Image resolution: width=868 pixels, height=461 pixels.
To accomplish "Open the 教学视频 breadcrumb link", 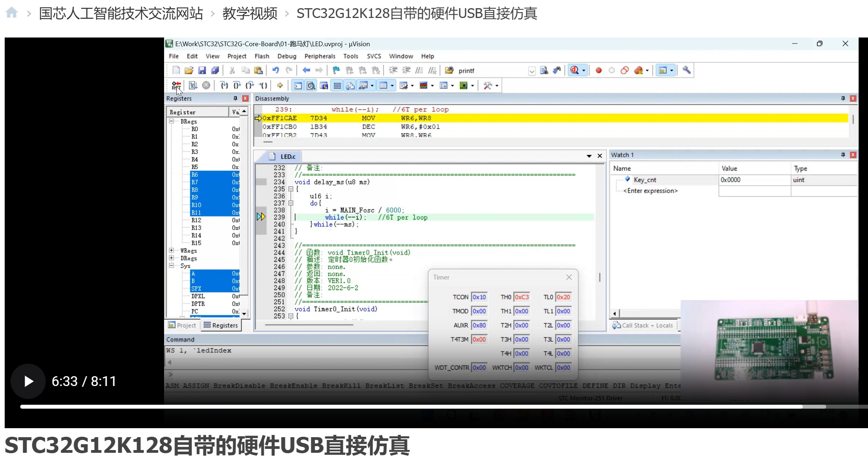I will 250,13.
